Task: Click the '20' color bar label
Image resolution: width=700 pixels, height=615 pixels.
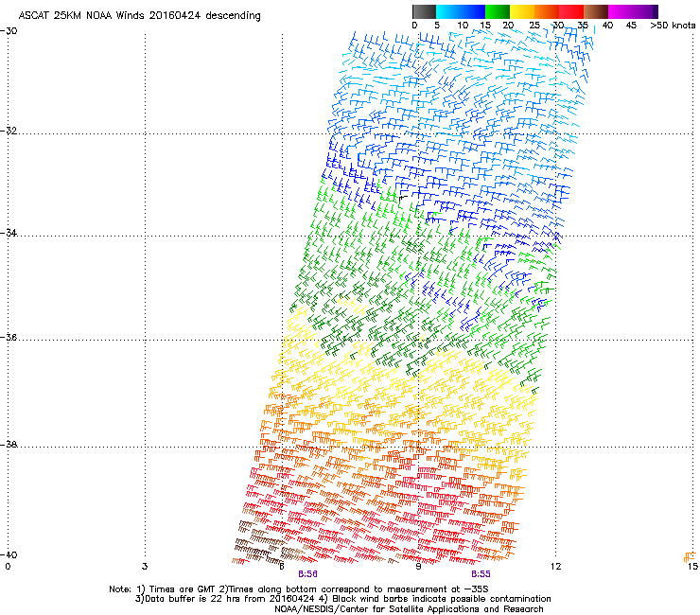Action: point(508,26)
